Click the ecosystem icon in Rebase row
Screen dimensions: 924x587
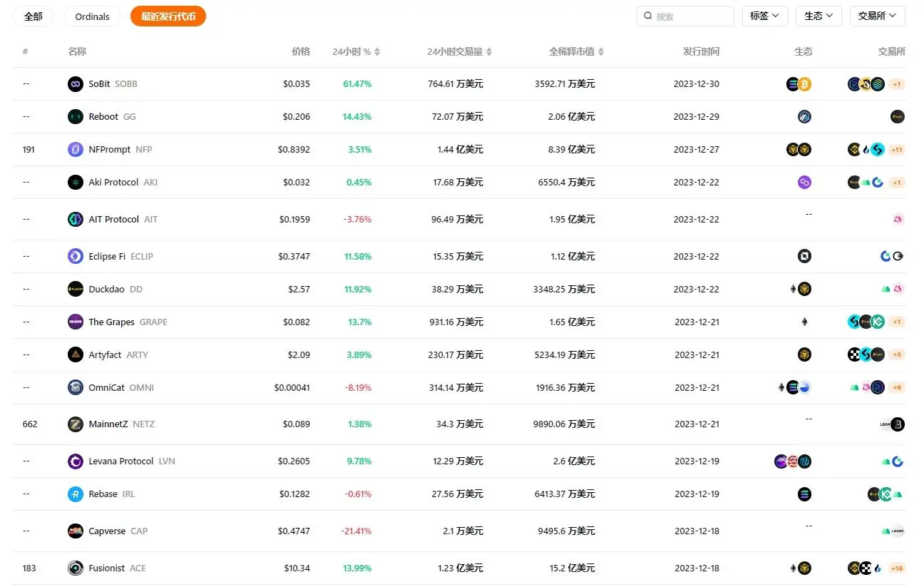[805, 494]
